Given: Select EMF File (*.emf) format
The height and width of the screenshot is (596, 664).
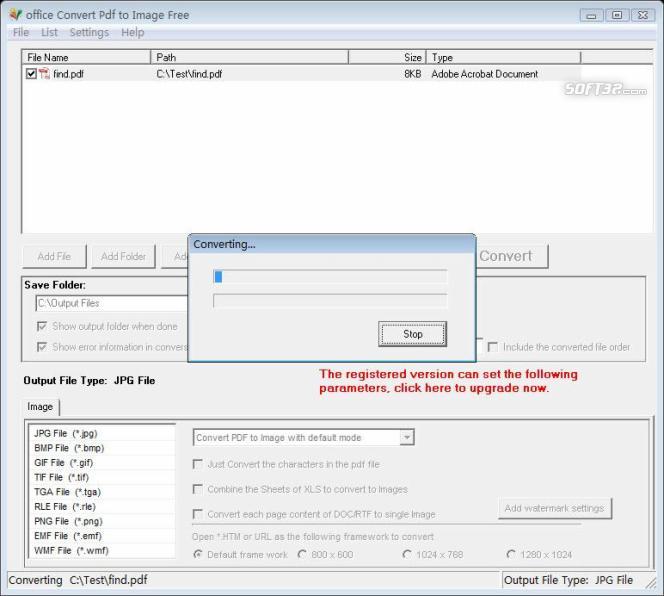Looking at the screenshot, I should tap(102, 536).
